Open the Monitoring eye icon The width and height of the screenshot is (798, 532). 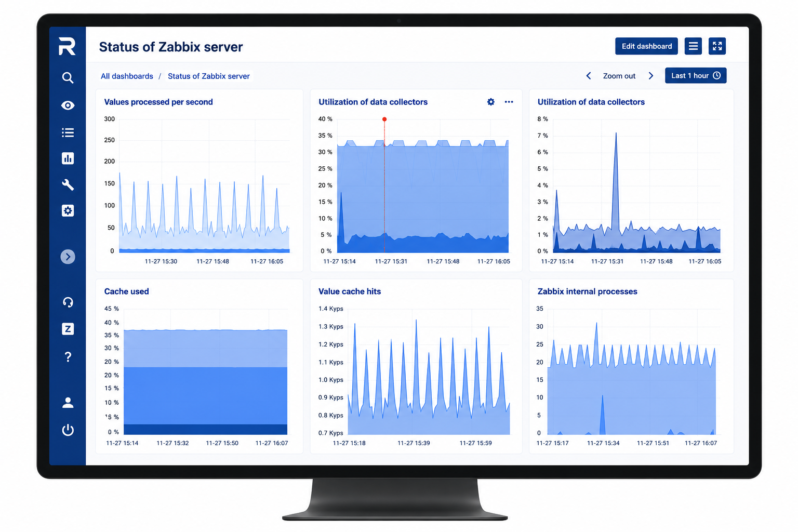point(68,105)
